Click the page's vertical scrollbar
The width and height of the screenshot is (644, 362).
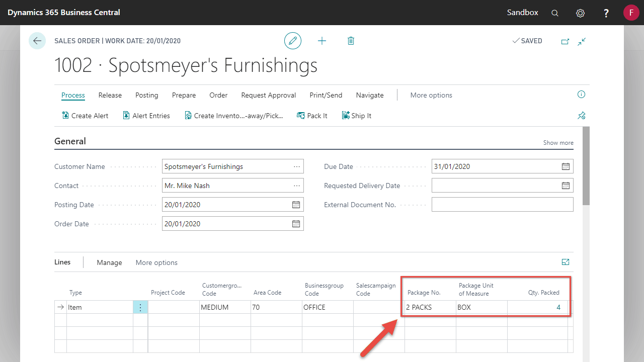click(586, 166)
